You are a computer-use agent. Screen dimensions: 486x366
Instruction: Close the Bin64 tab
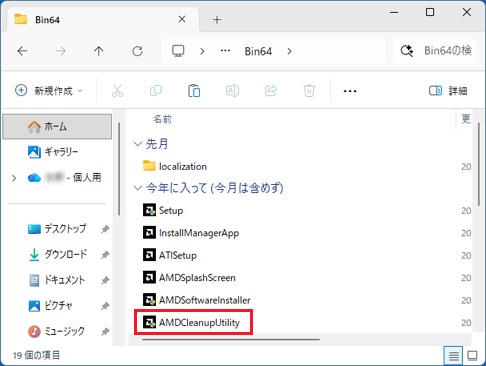click(x=182, y=19)
